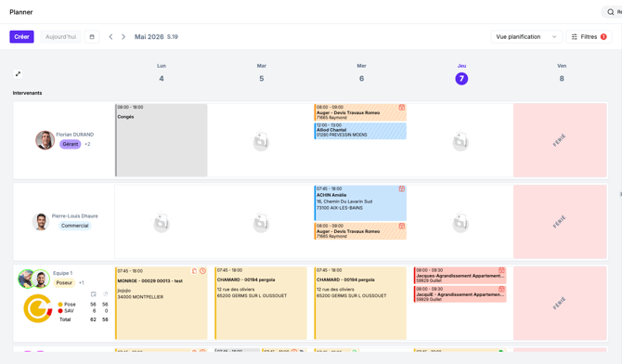Open the ACHIN Amélie event
The height and width of the screenshot is (364, 622).
pos(360,202)
